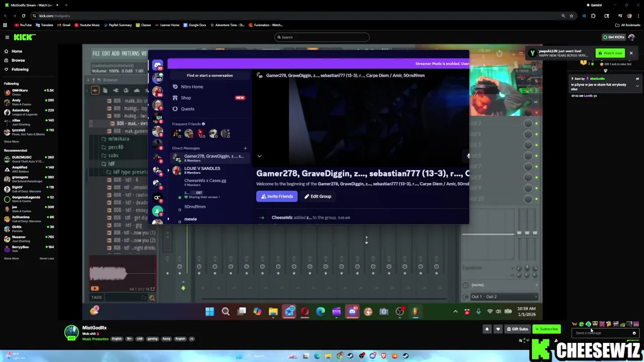
Task: Collapse the Discord call panel chevron
Action: [x=260, y=156]
